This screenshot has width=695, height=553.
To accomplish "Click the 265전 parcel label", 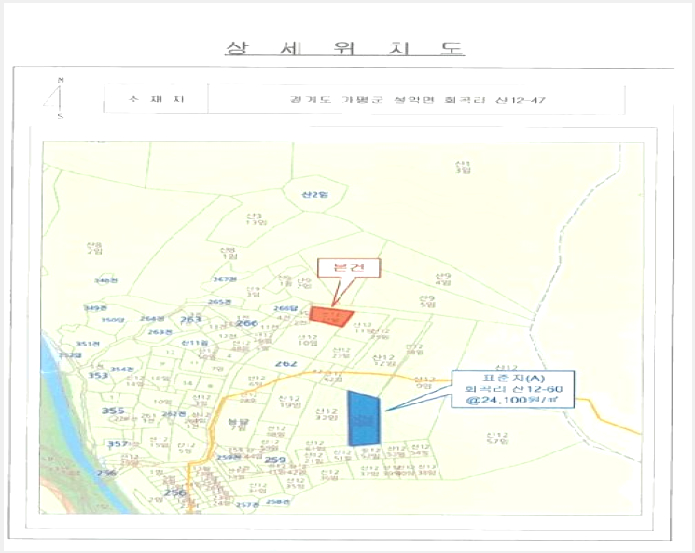I will 220,302.
